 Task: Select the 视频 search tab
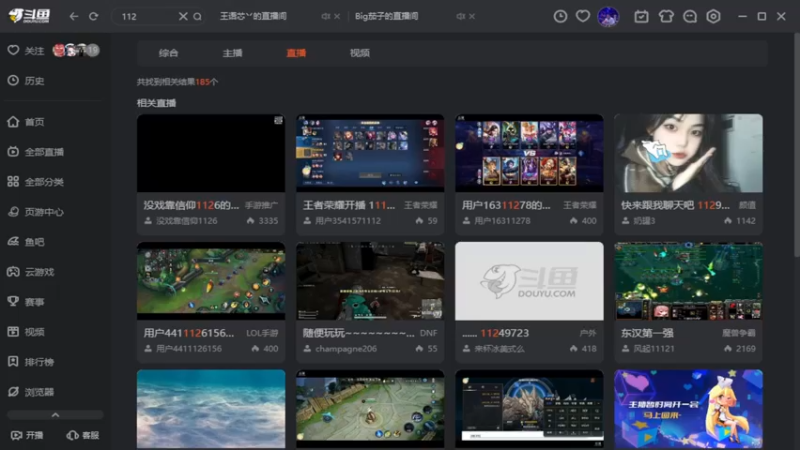pyautogui.click(x=360, y=53)
